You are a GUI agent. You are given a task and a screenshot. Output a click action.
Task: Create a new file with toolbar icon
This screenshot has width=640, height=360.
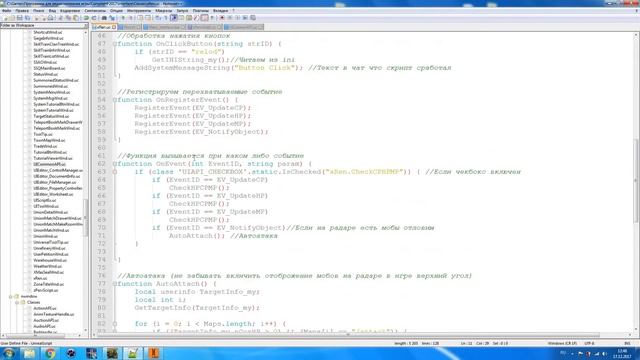pos(5,18)
